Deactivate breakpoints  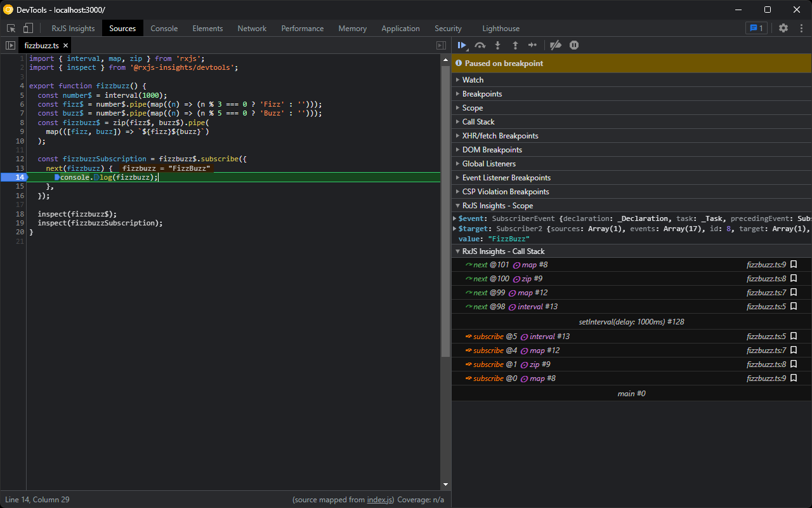click(556, 45)
